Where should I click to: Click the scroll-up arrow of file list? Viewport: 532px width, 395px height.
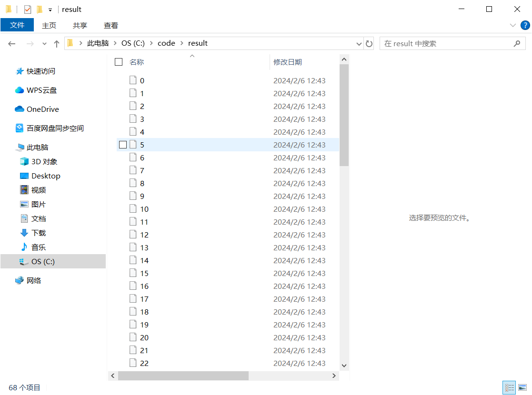pos(344,59)
